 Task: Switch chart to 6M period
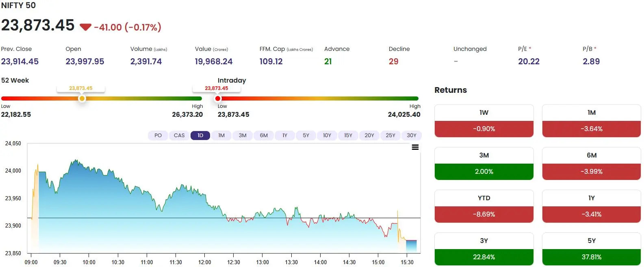click(264, 136)
